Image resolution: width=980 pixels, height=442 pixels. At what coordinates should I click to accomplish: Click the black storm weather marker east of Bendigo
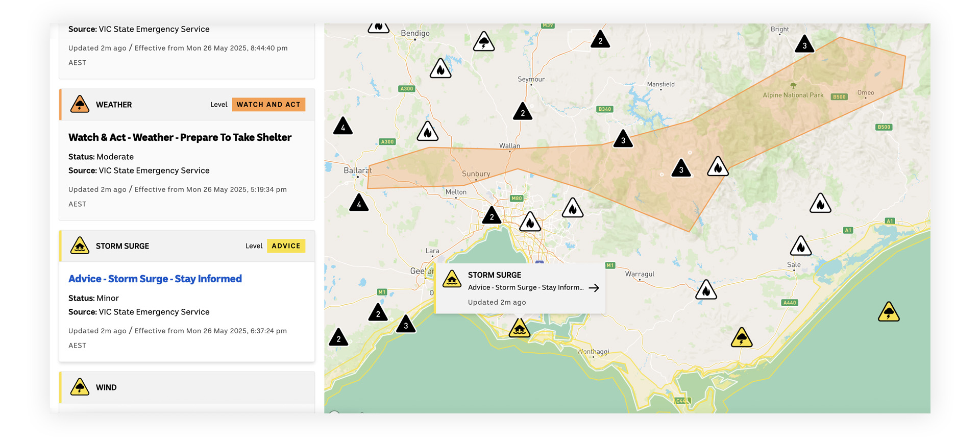point(483,42)
